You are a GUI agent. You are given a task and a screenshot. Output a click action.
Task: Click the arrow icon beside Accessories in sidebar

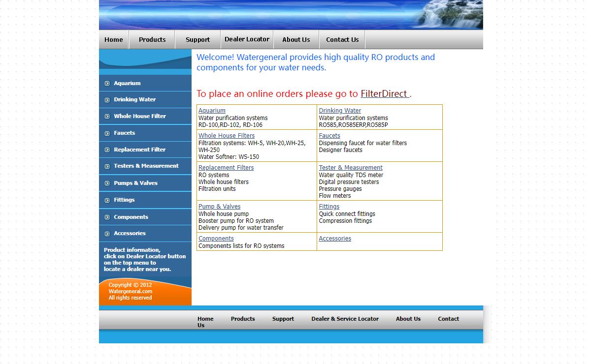107,234
